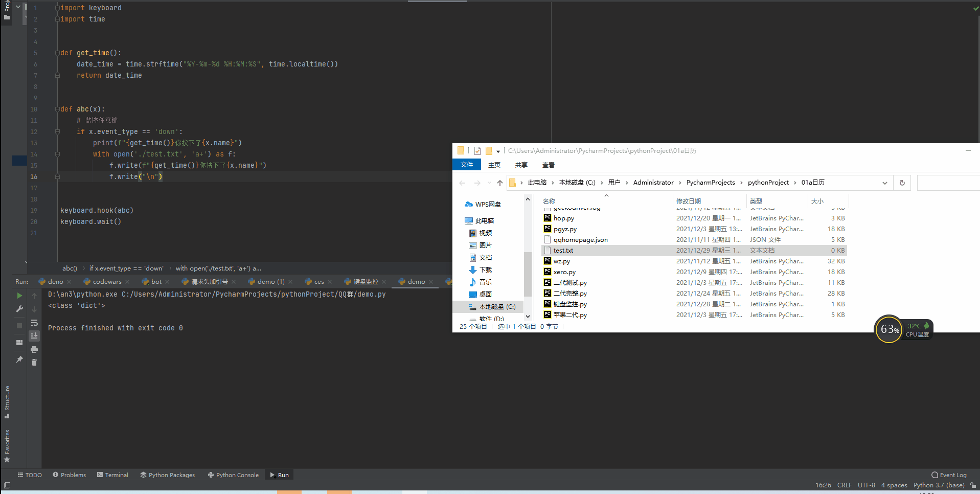The height and width of the screenshot is (494, 980).
Task: Collapse the get_time function fold marker
Action: click(57, 53)
